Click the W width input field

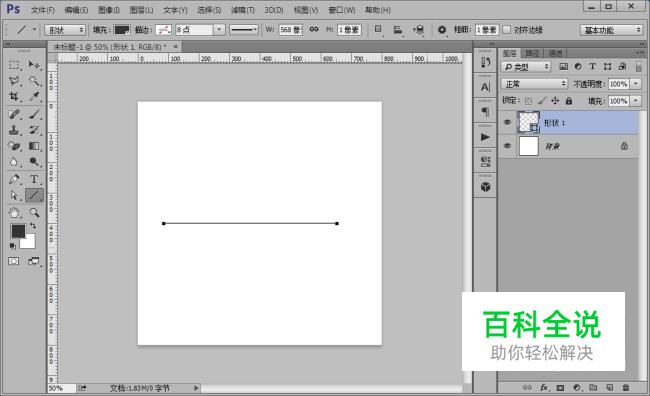[291, 30]
